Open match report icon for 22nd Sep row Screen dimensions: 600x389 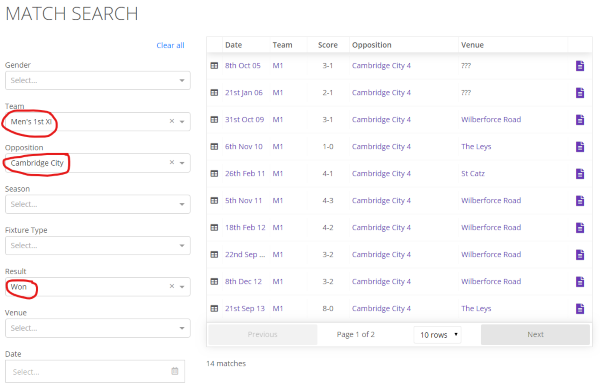[580, 254]
